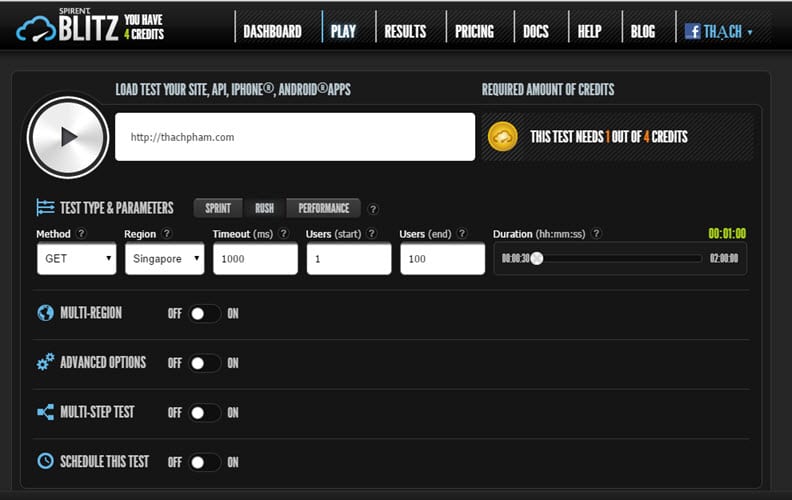
Task: Choose the Performance test type button
Action: [323, 208]
